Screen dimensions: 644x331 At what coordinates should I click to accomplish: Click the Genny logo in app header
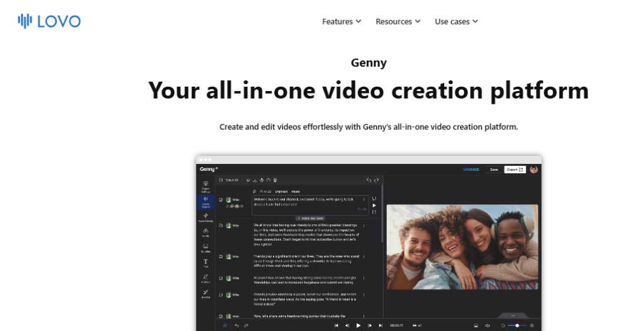pos(209,169)
